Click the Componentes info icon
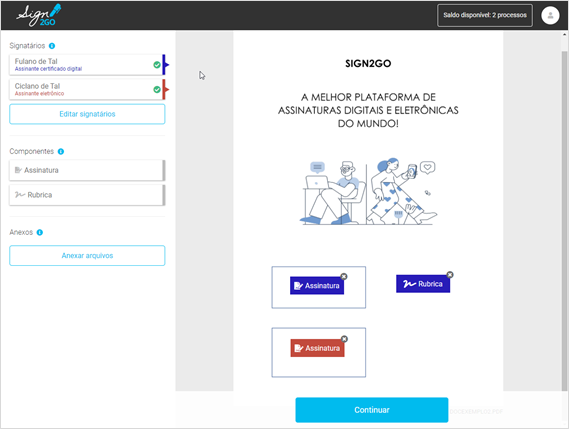Viewport: 569px width, 429px height. 61,151
